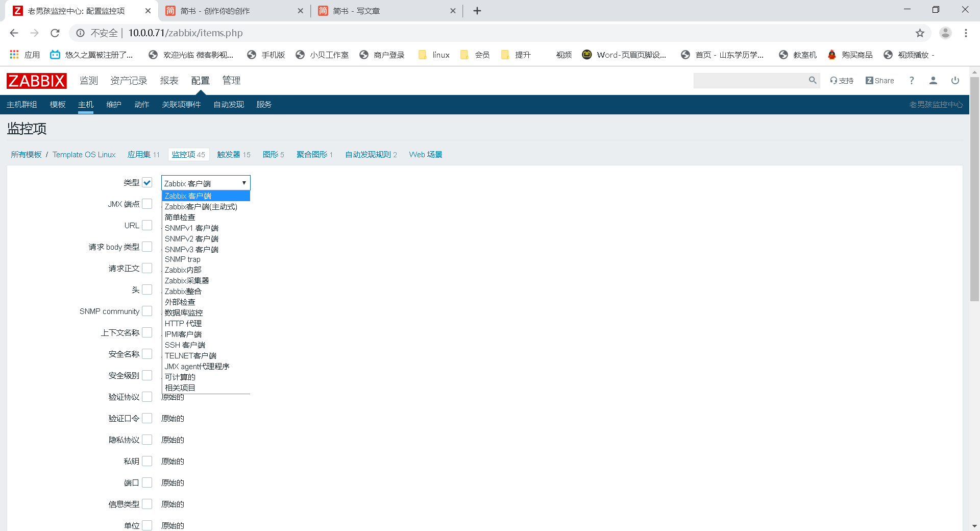The width and height of the screenshot is (980, 531).
Task: Check the 请求 body 类型 checkbox
Action: pyautogui.click(x=147, y=247)
